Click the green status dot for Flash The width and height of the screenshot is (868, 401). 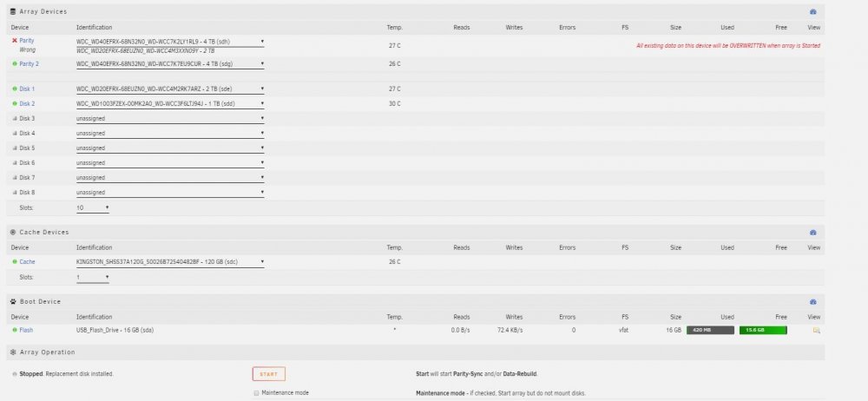[x=15, y=330]
